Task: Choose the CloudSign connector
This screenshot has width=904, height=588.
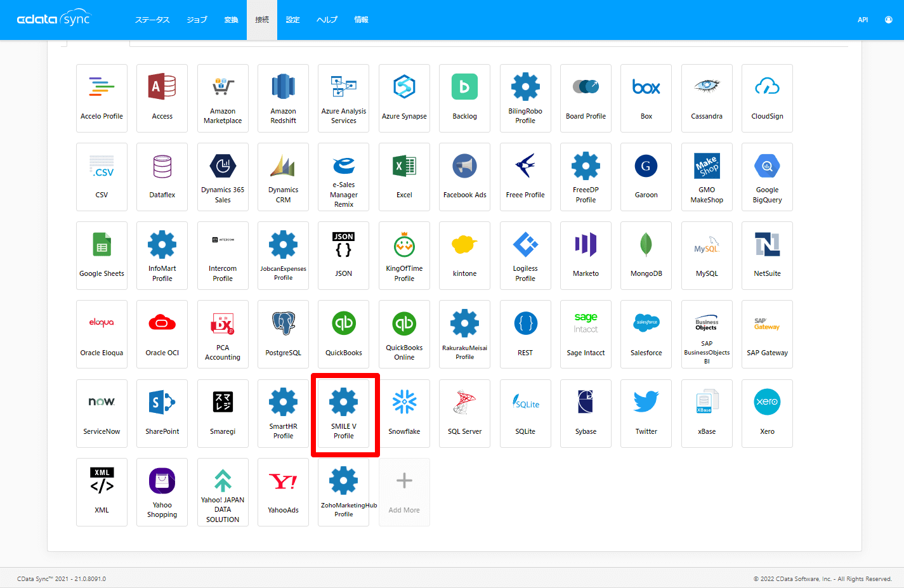Action: pyautogui.click(x=767, y=98)
